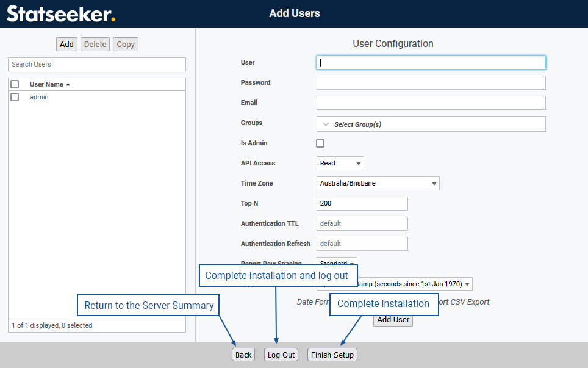Viewport: 588px width, 368px height.
Task: Open the admin user entry in list
Action: pos(39,97)
